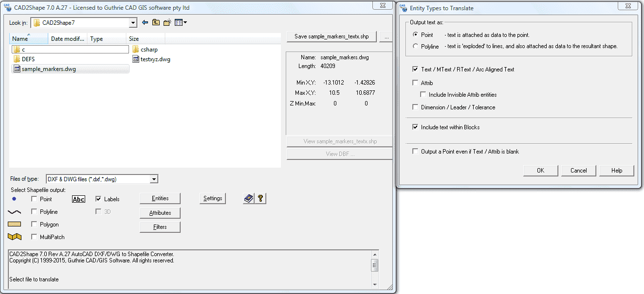Image resolution: width=644 pixels, height=294 pixels.
Task: Open the DEFS folder
Action: point(24,59)
